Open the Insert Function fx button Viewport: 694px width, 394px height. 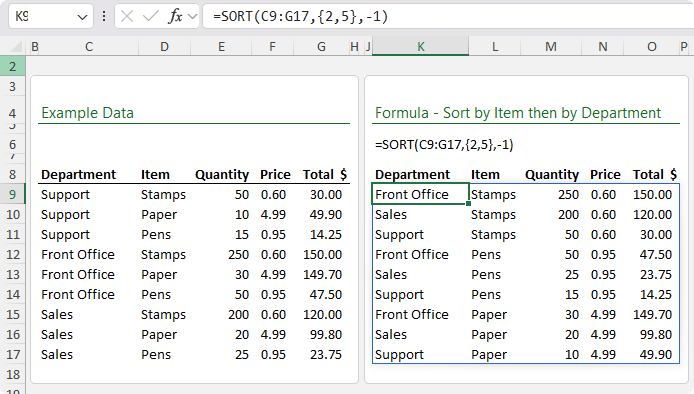[175, 16]
